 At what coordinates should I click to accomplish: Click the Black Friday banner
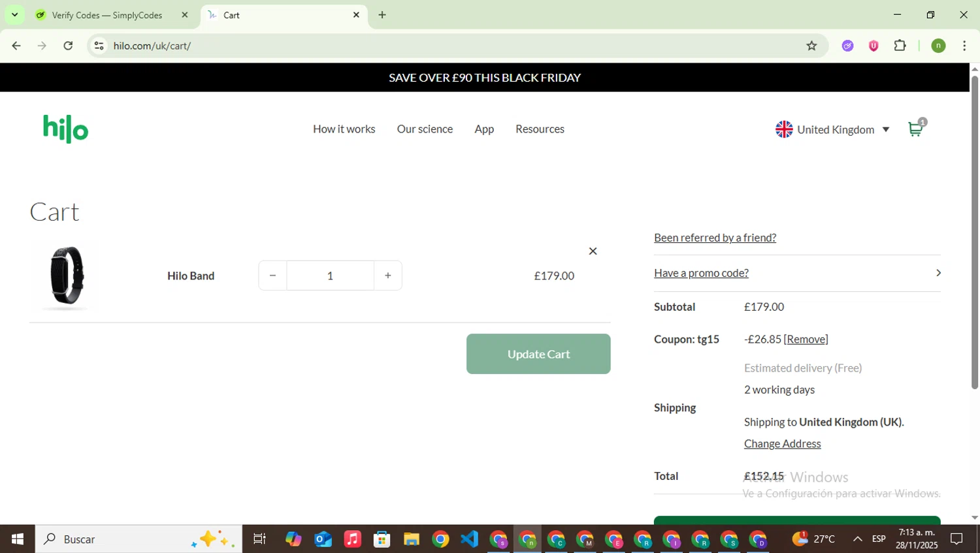(x=484, y=77)
